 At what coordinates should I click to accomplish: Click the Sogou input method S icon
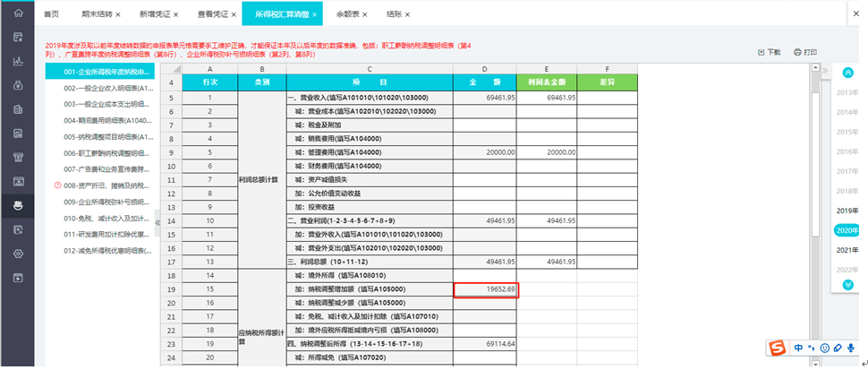779,348
